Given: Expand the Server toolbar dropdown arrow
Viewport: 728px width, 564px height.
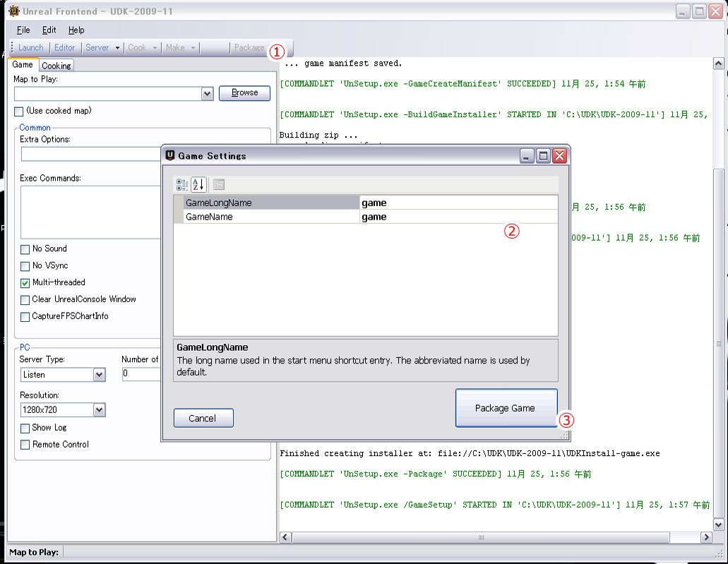Looking at the screenshot, I should coord(117,48).
